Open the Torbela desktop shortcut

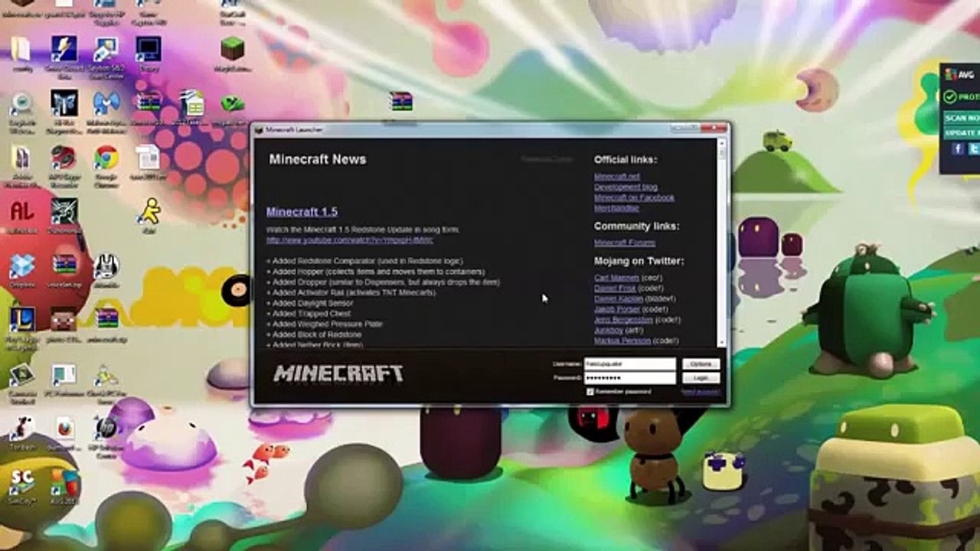(x=21, y=429)
